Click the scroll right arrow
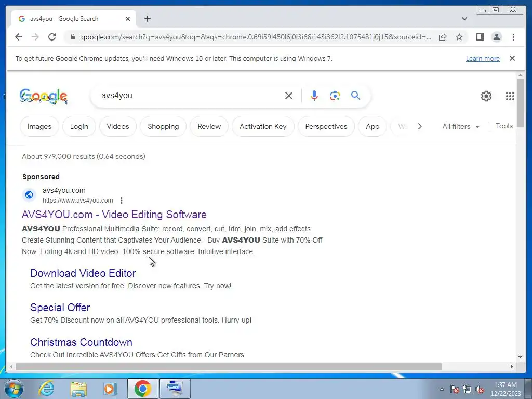 click(512, 366)
